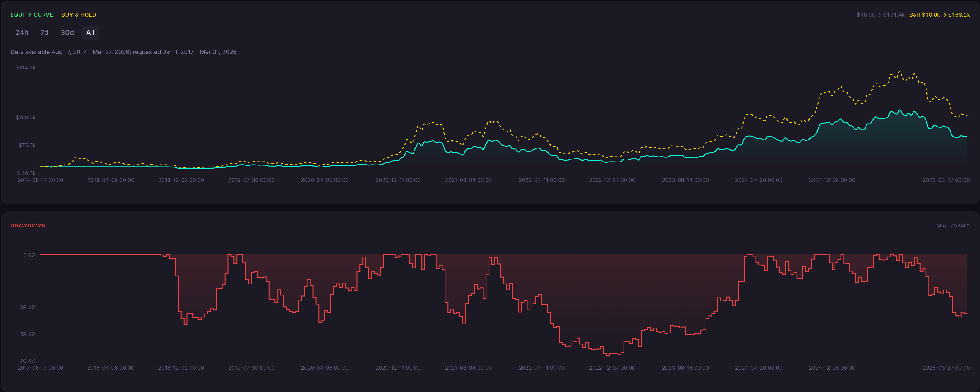Screen dimensions: 980x392
Task: Click the EQUITY CURVE legend label
Action: tap(32, 15)
